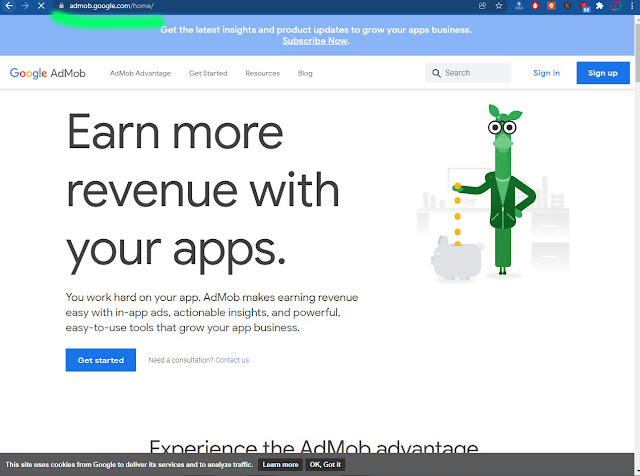Open the red extension with badge counter
640x476 pixels.
click(584, 7)
